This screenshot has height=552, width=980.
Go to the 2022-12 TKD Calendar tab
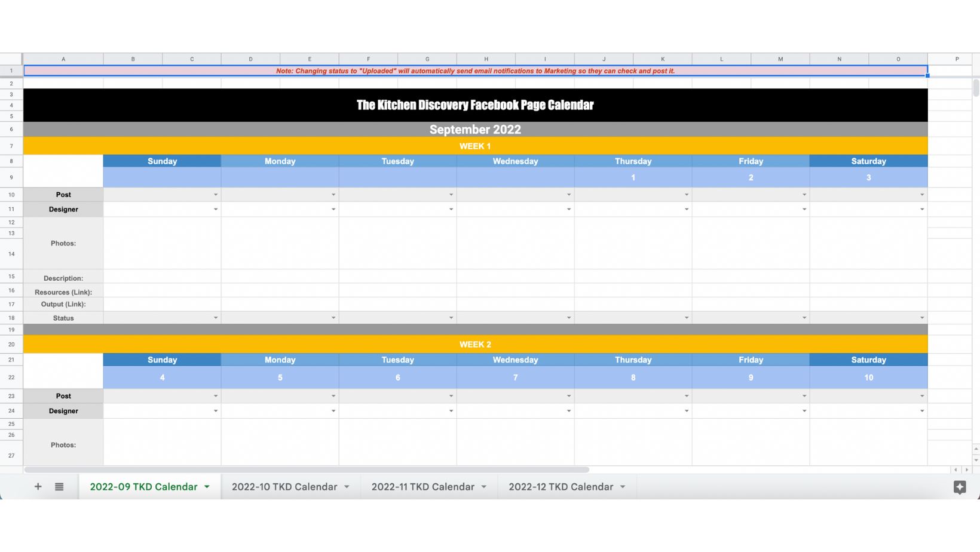coord(561,487)
